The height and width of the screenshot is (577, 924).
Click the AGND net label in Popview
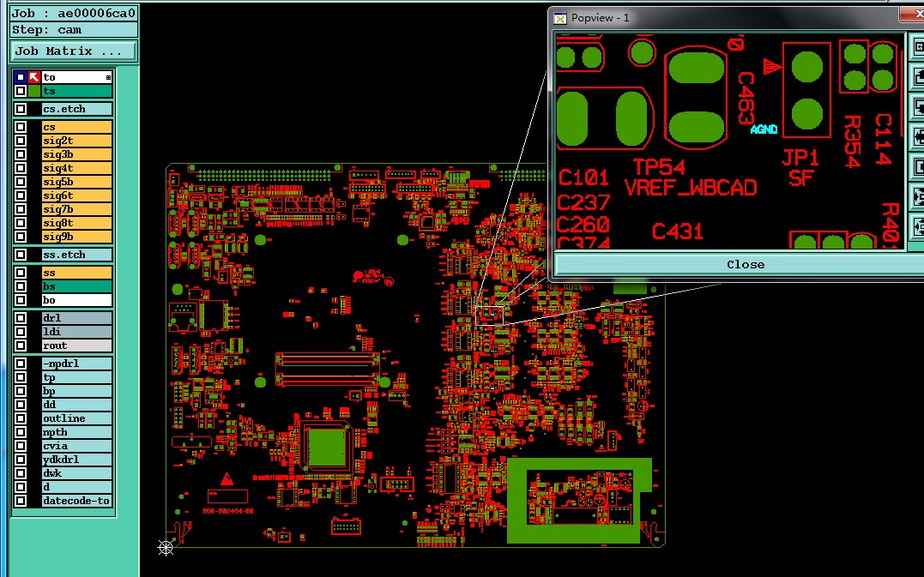(x=764, y=129)
